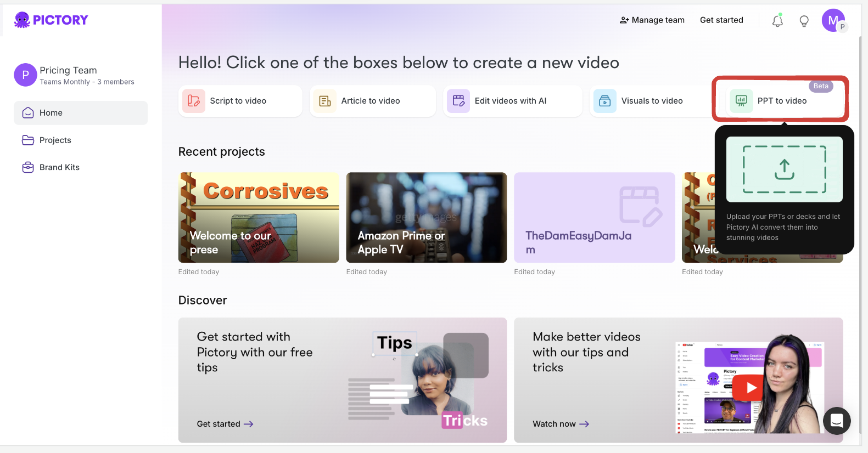Select Article to video option
The width and height of the screenshot is (868, 453).
coord(373,101)
